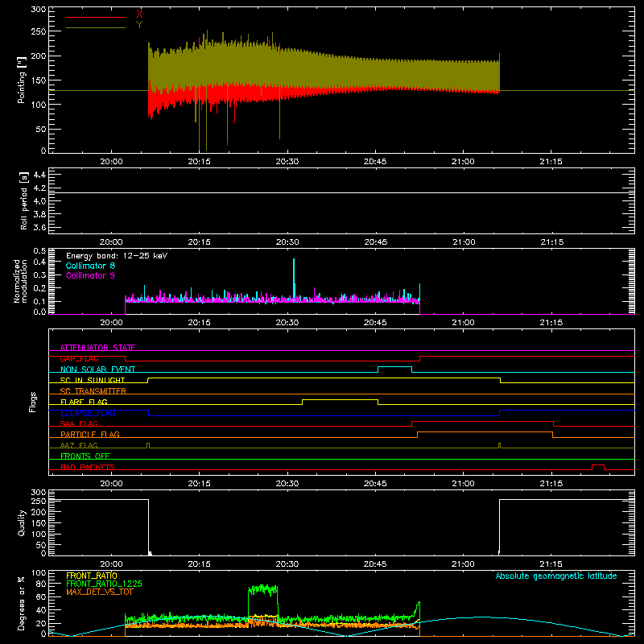
Task: Select the 'Roll period [s]' axis title
Action: click(24, 200)
